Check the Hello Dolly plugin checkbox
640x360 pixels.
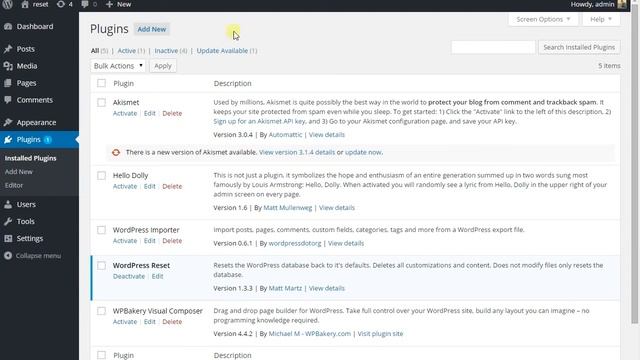click(x=101, y=176)
